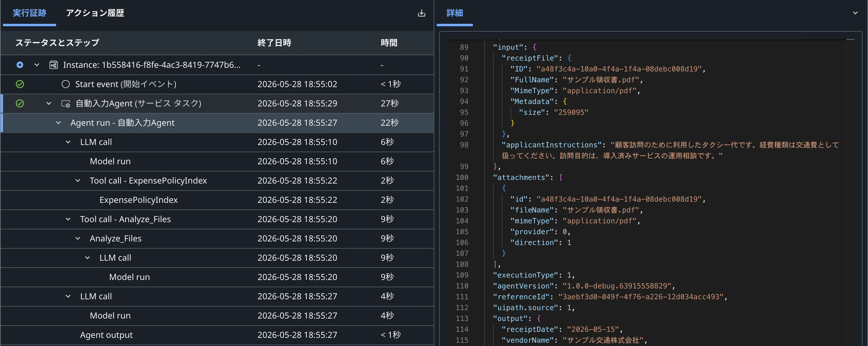
Task: Select the Model run row lasting 9秒
Action: (217, 277)
